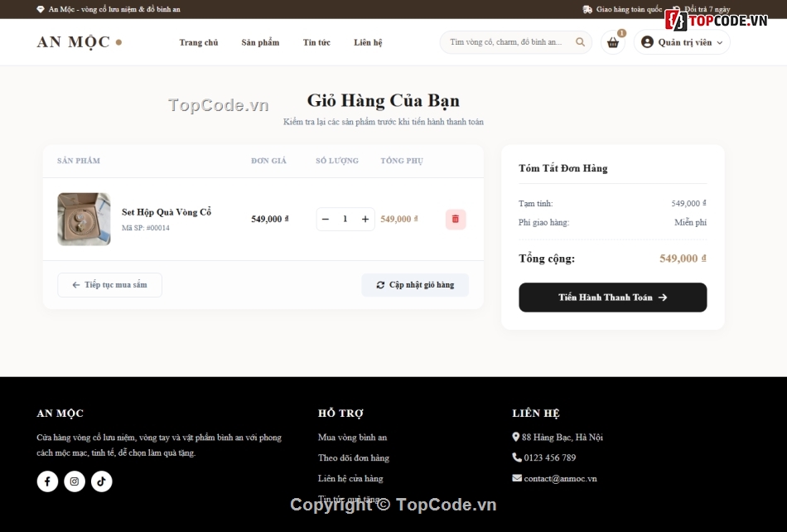The width and height of the screenshot is (787, 532).
Task: Open the Liên hệ menu item
Action: click(x=368, y=42)
